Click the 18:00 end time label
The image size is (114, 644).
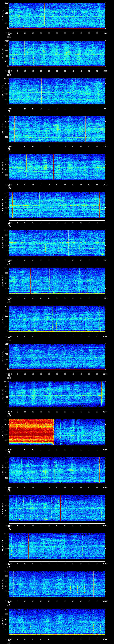105,639
